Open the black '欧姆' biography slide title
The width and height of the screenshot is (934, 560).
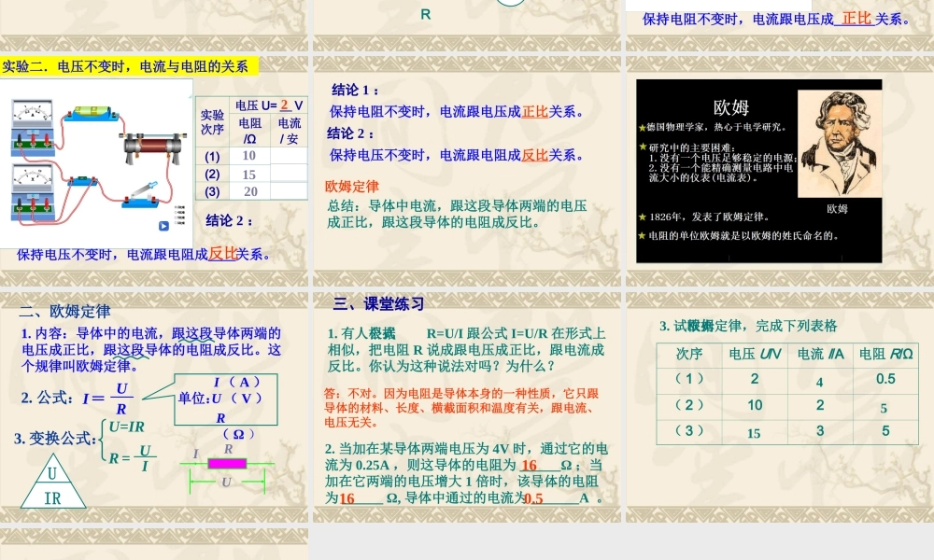point(731,107)
